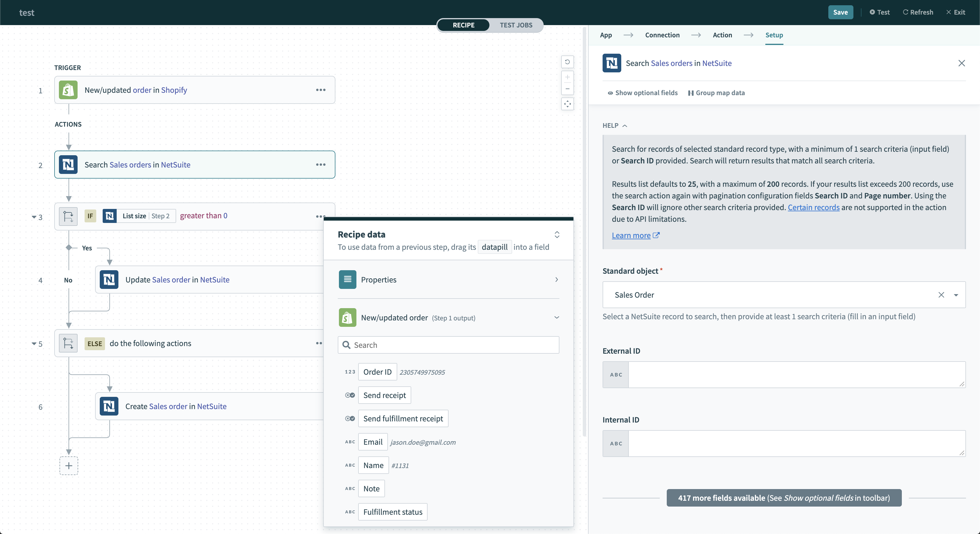Click the NetSuite icon in Update Sales order step 4
The height and width of the screenshot is (534, 980).
pyautogui.click(x=109, y=280)
